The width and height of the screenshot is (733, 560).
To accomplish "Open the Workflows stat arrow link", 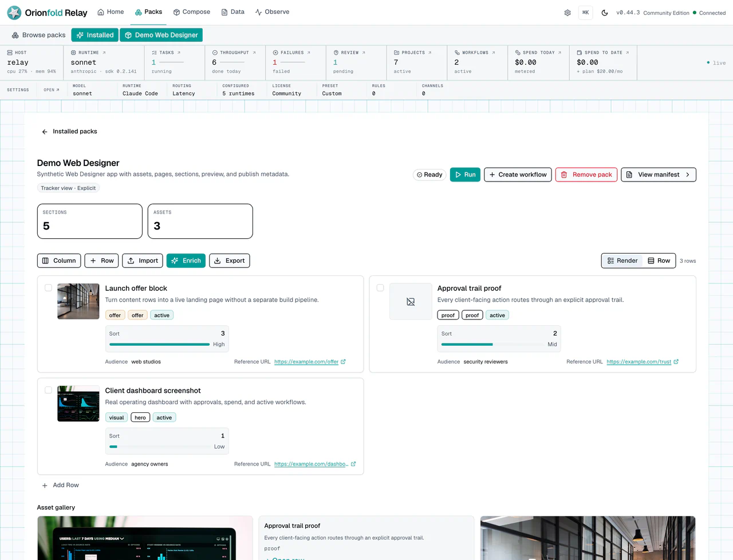I will (494, 53).
